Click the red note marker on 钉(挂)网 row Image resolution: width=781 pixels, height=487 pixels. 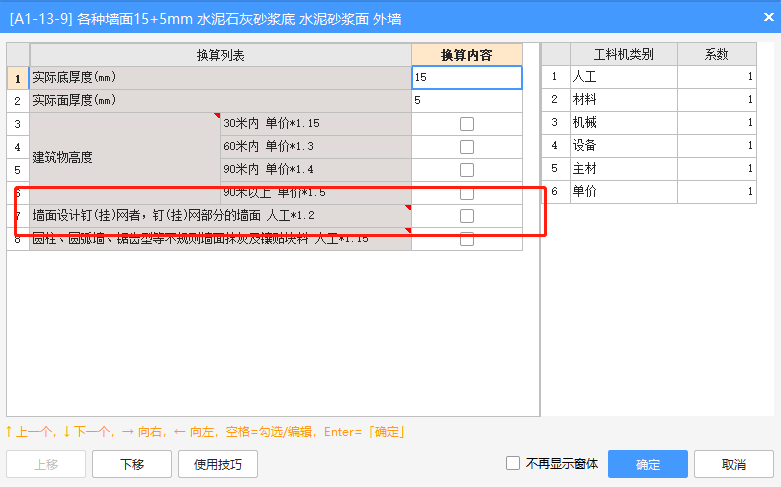408,207
